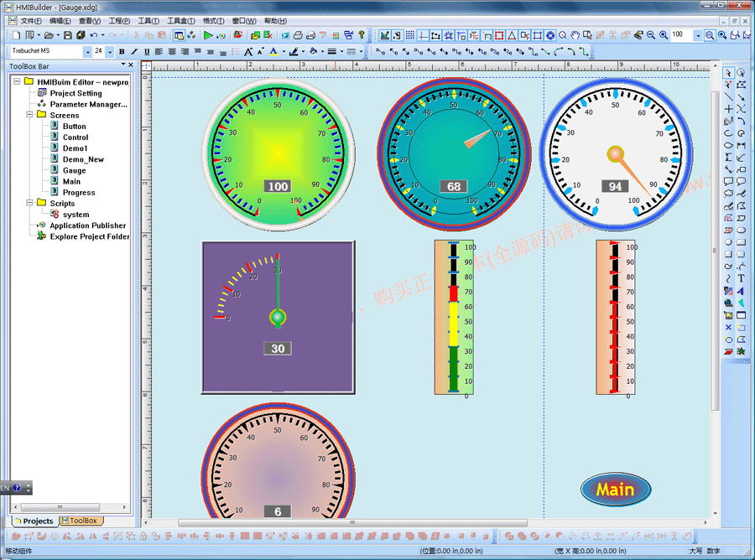The image size is (755, 560).
Task: Click the yellow question mark Help icon
Action: click(x=362, y=35)
